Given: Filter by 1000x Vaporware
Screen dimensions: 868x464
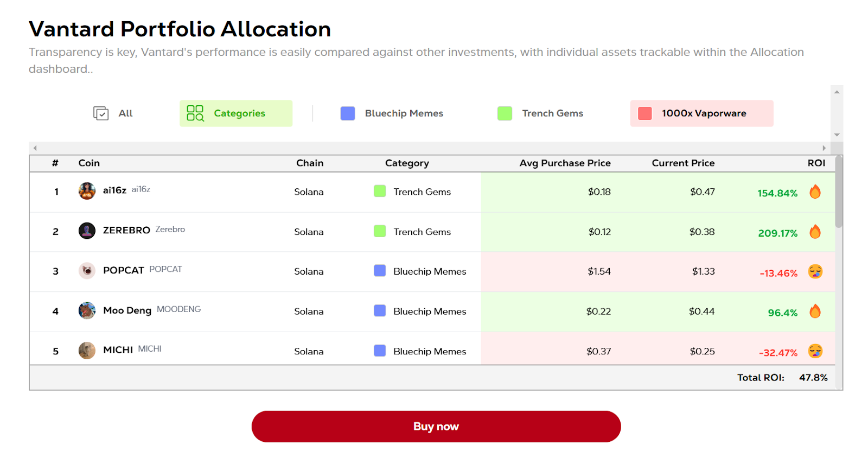Looking at the screenshot, I should (701, 113).
